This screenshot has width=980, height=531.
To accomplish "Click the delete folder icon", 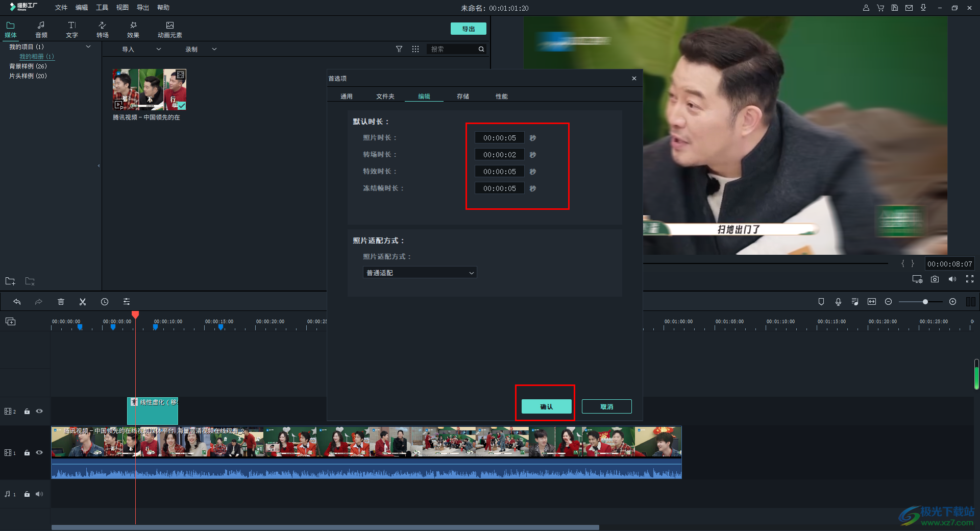I will [x=30, y=281].
